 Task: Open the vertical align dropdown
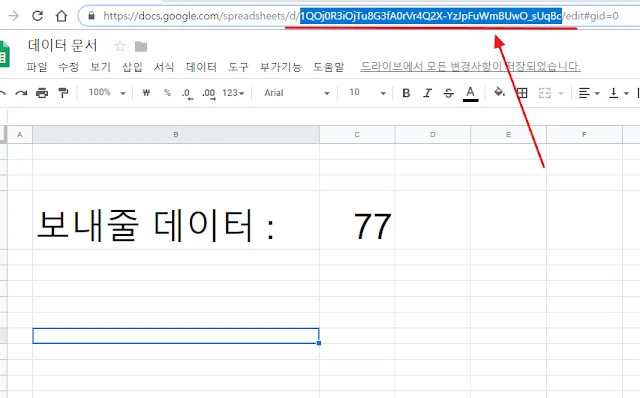[x=619, y=93]
